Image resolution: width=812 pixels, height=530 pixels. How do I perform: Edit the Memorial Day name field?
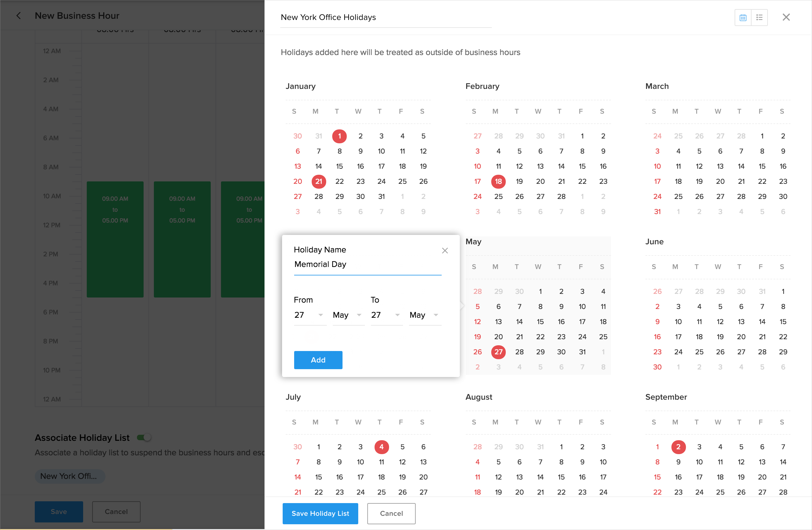(367, 265)
